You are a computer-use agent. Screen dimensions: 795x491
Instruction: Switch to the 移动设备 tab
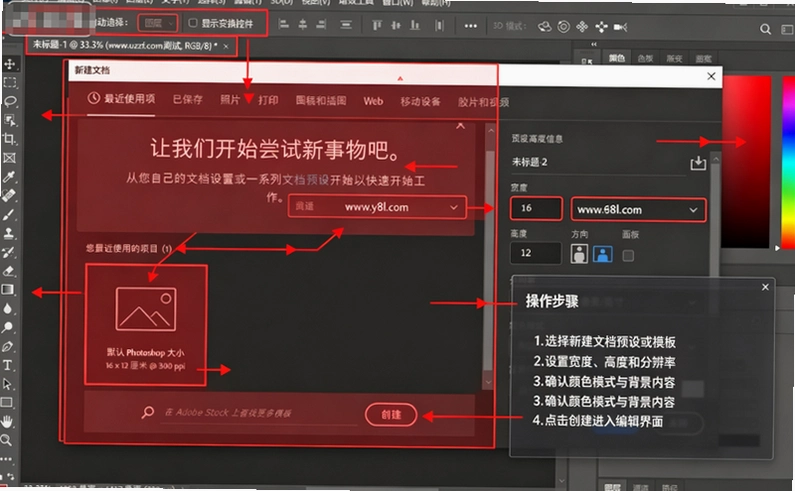[420, 102]
